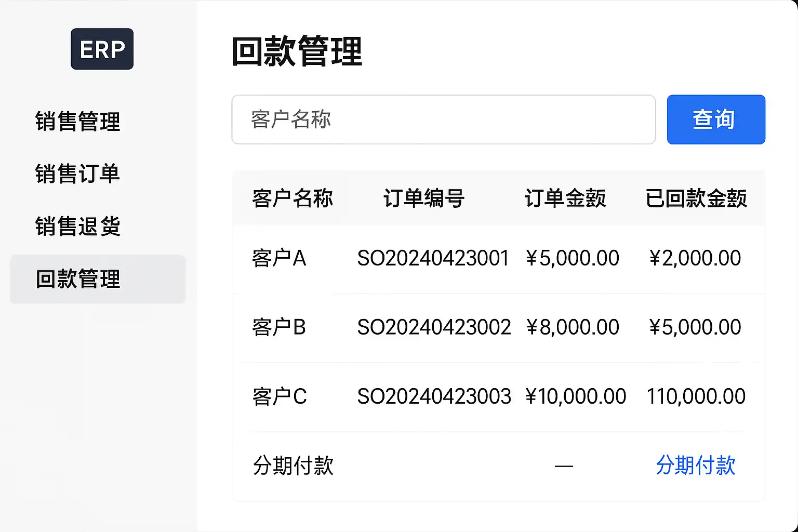
Task: Click the ERP logo badge
Action: point(102,49)
